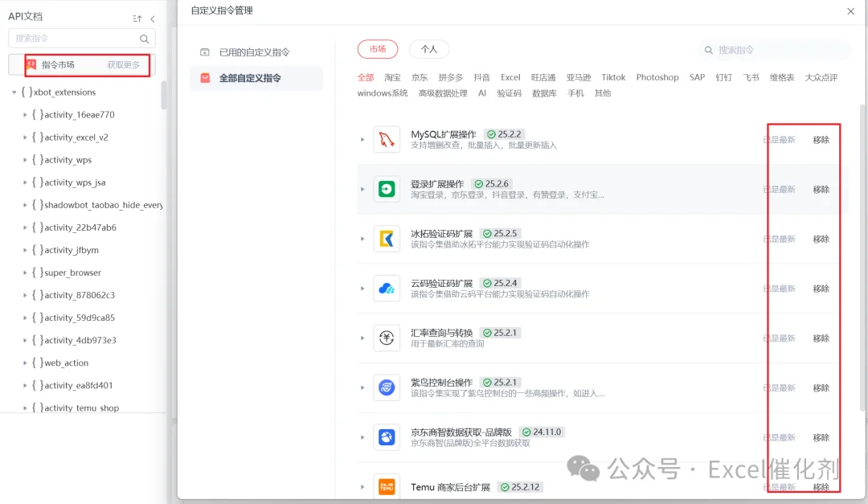Click 移除 for MySQL扩展操作
Image resolution: width=868 pixels, height=504 pixels.
tap(821, 140)
